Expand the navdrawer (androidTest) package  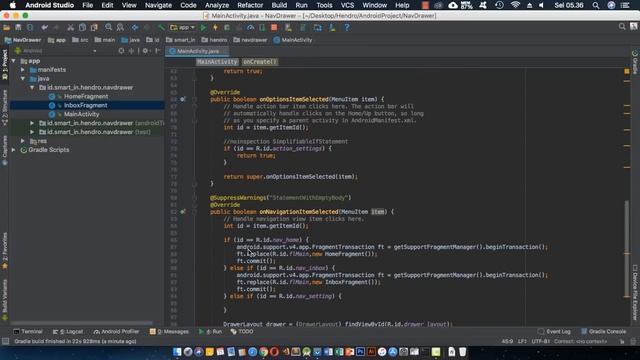click(x=32, y=123)
